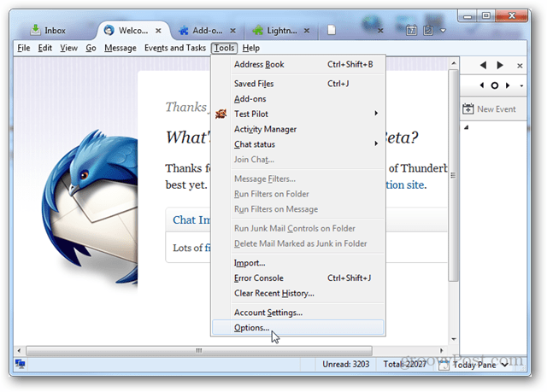
Task: Open the Edit menu
Action: 45,48
